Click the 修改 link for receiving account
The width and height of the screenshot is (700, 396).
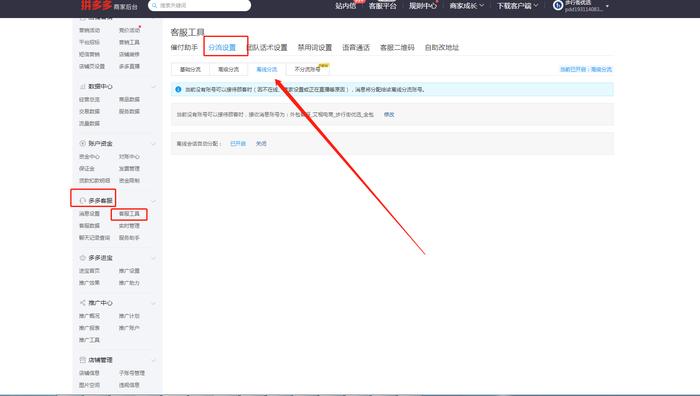point(389,115)
